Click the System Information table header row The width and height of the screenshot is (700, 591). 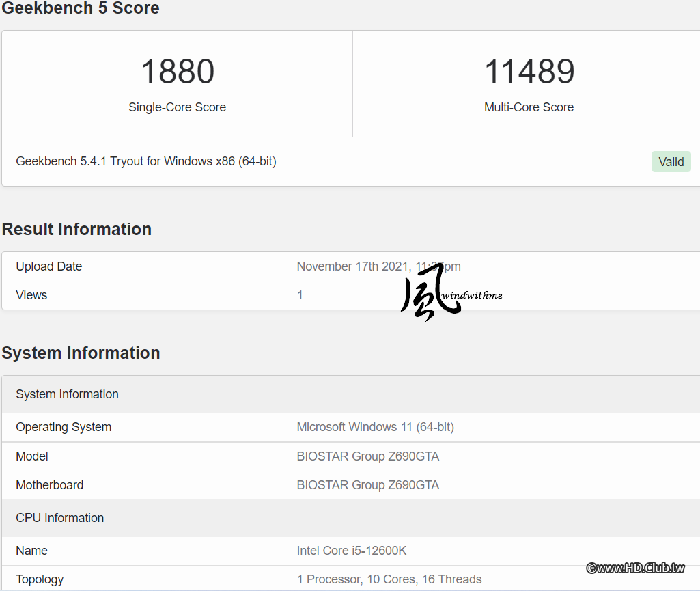[351, 394]
